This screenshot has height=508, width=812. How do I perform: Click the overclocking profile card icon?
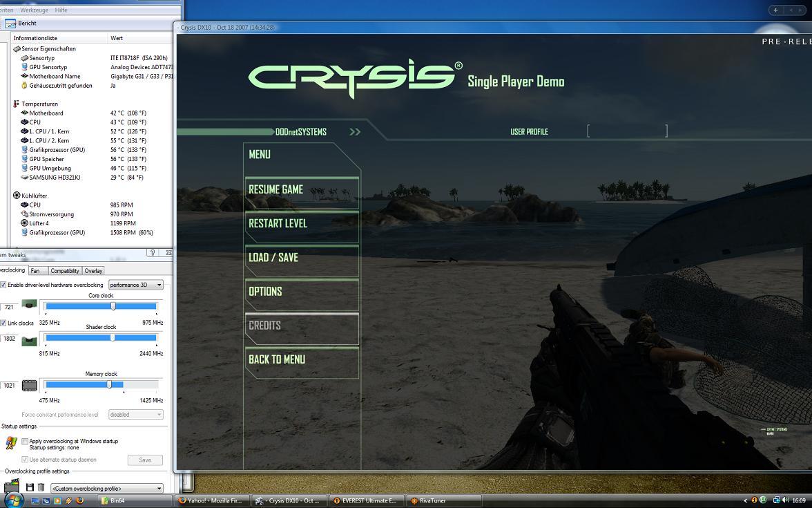click(11, 487)
